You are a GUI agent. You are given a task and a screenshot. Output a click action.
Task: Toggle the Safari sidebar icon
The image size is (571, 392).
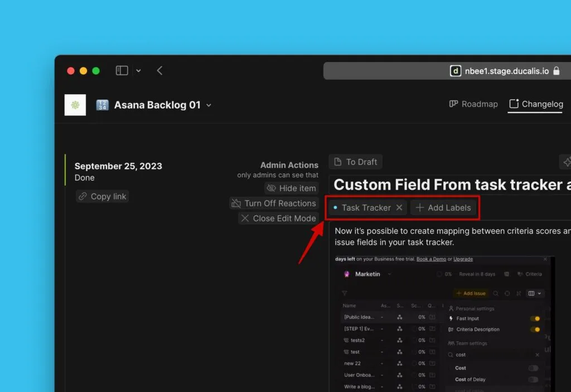pos(122,71)
